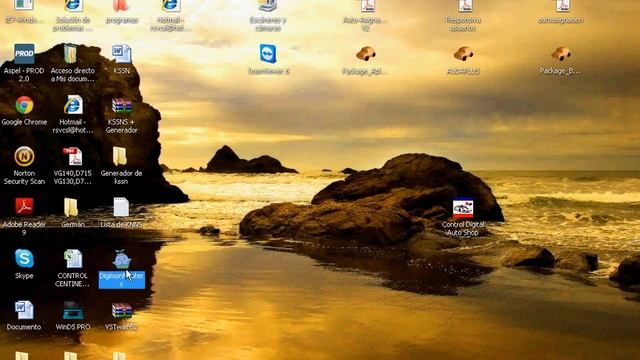Select the Solución de problemas shortcut

coord(73,6)
